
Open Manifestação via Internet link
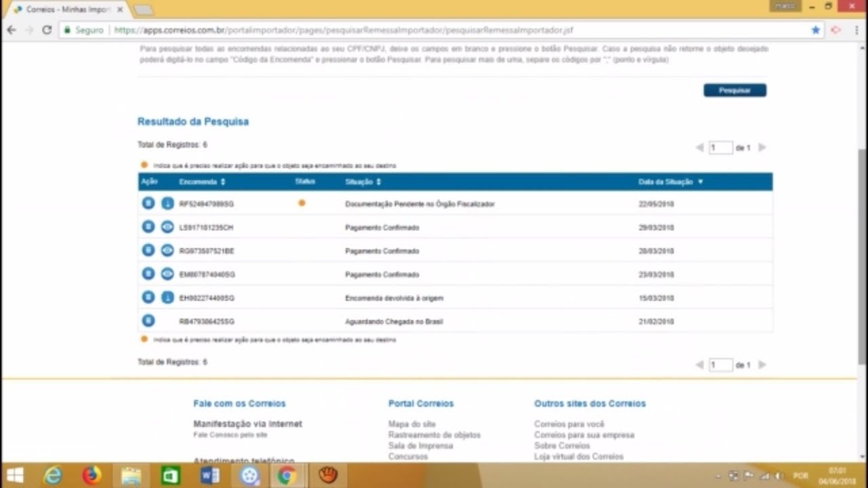click(248, 424)
